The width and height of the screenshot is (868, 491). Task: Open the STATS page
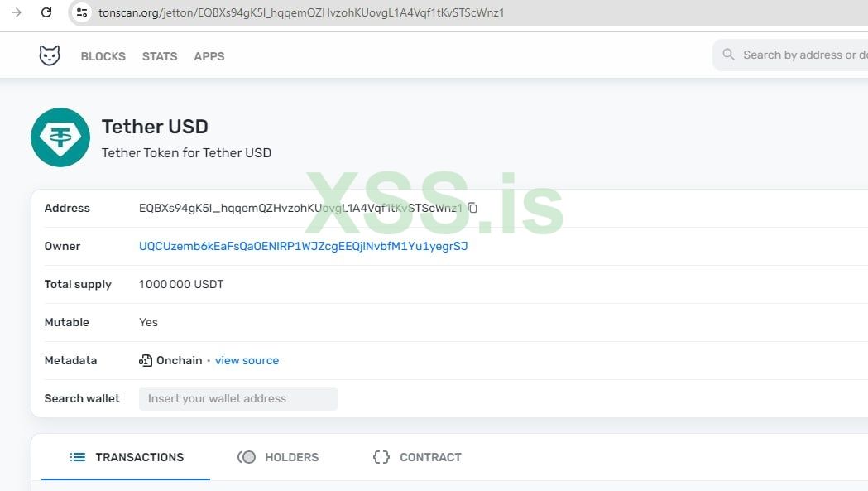160,56
